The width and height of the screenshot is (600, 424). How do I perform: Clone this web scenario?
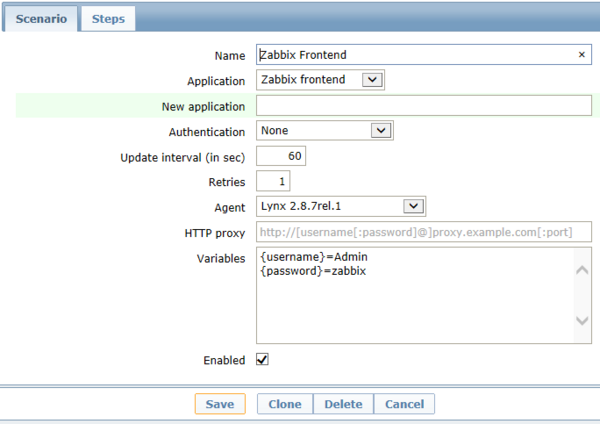[285, 404]
